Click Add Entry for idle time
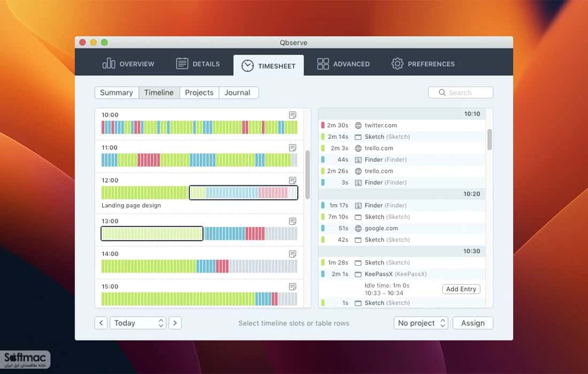The width and height of the screenshot is (588, 374). [461, 289]
